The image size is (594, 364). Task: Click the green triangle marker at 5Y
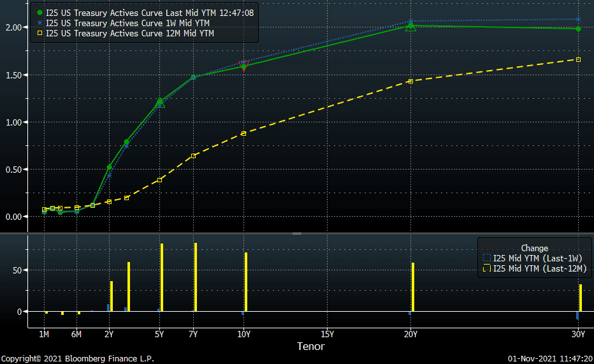(160, 103)
